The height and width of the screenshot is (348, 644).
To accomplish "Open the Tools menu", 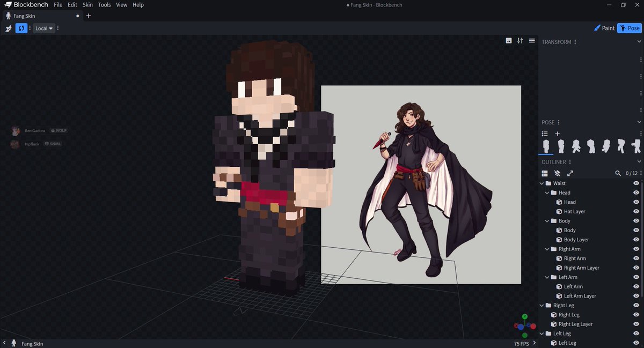I will (x=105, y=5).
